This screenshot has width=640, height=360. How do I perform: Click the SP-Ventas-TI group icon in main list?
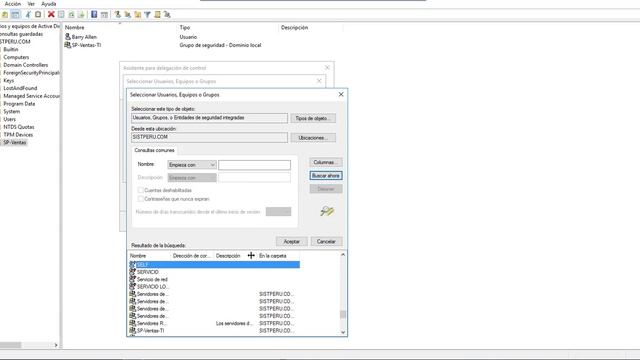pos(68,45)
